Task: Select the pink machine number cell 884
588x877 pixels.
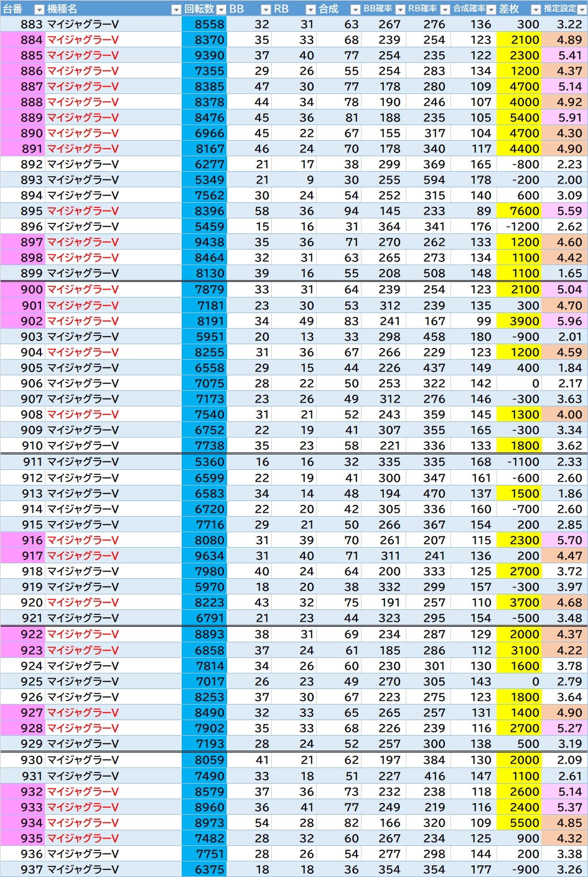Action: pyautogui.click(x=23, y=40)
